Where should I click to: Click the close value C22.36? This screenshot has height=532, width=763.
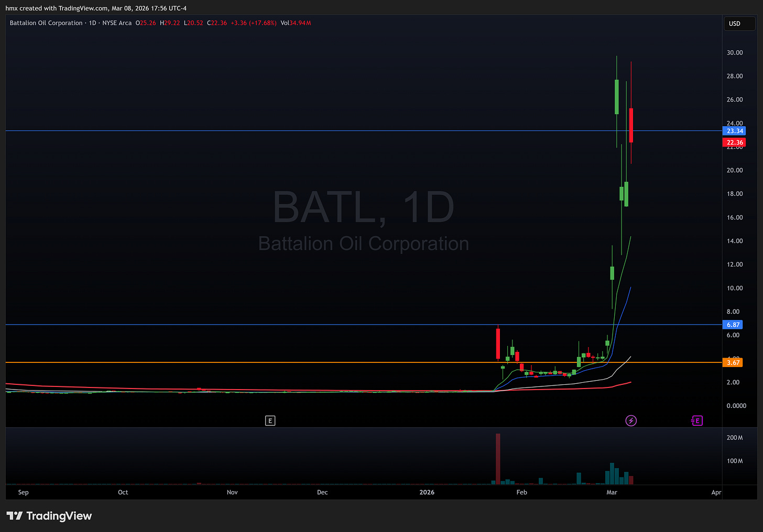click(217, 23)
